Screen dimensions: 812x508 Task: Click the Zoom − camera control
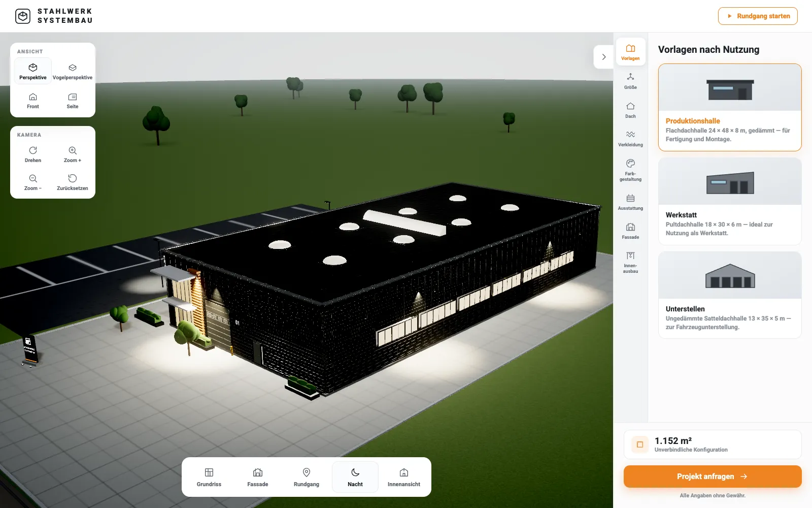coord(33,182)
